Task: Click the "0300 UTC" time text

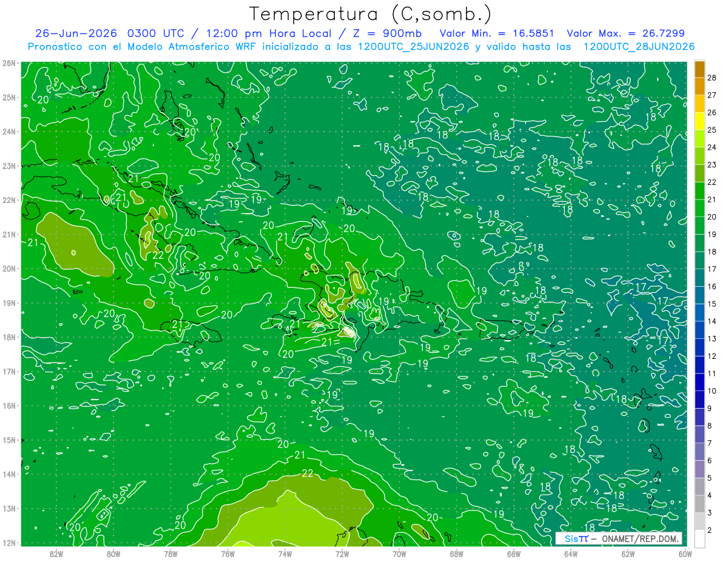Action: click(x=158, y=33)
